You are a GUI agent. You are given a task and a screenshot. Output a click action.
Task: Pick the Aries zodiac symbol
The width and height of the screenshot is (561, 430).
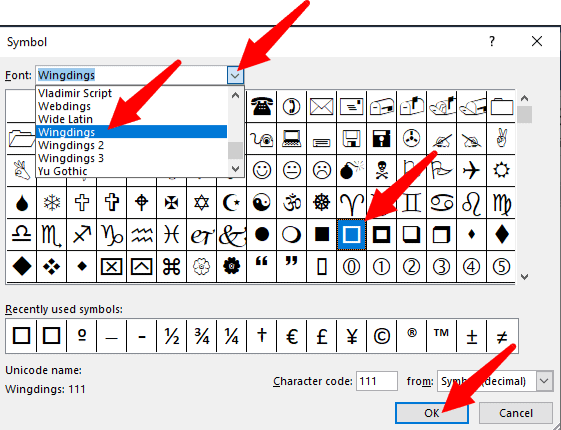tap(351, 203)
